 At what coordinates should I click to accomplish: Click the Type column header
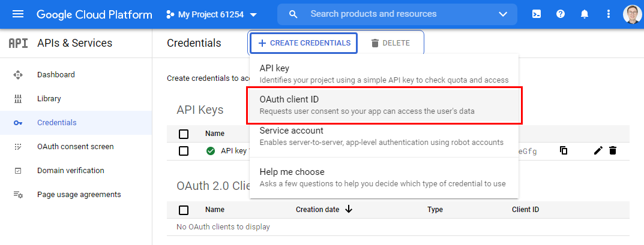[x=435, y=209]
